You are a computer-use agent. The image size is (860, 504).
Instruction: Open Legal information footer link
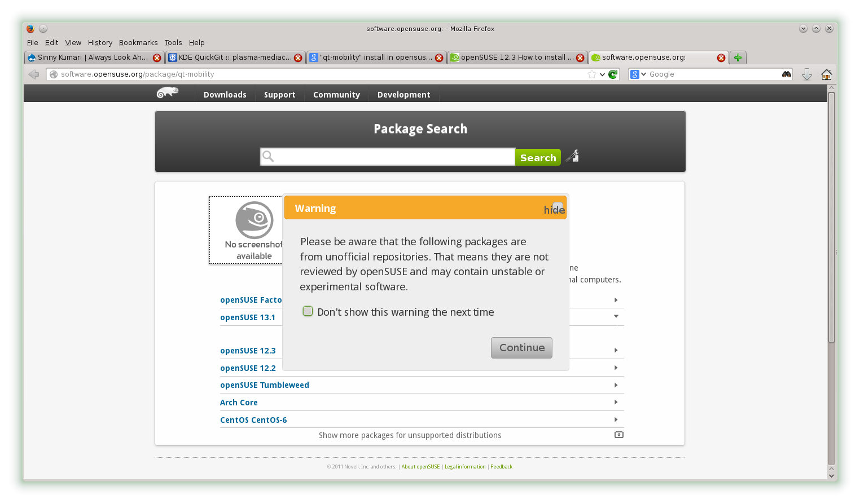[465, 467]
